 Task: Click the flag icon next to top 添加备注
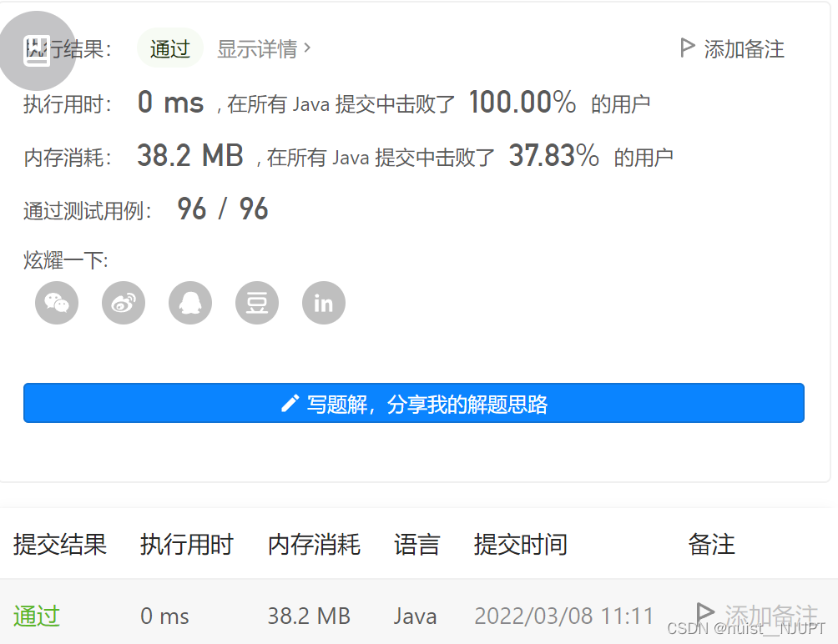click(x=686, y=48)
